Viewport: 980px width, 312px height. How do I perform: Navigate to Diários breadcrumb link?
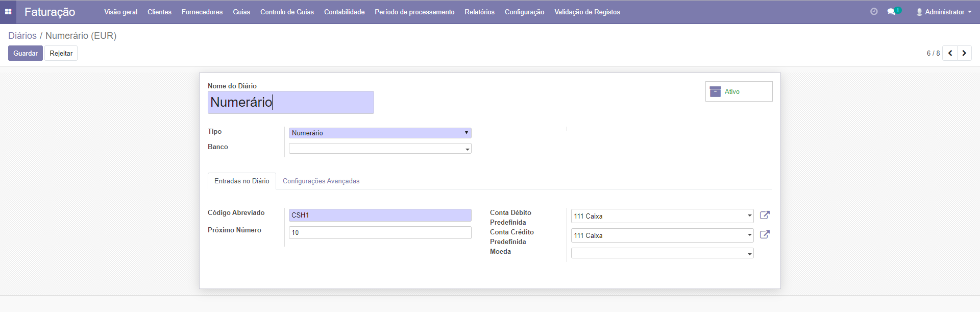click(x=22, y=36)
